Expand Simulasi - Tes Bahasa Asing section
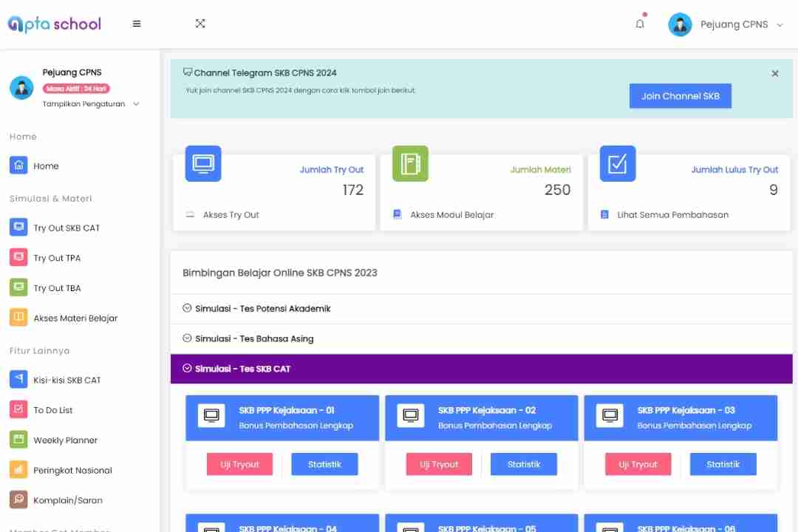The width and height of the screenshot is (798, 532). click(x=482, y=338)
